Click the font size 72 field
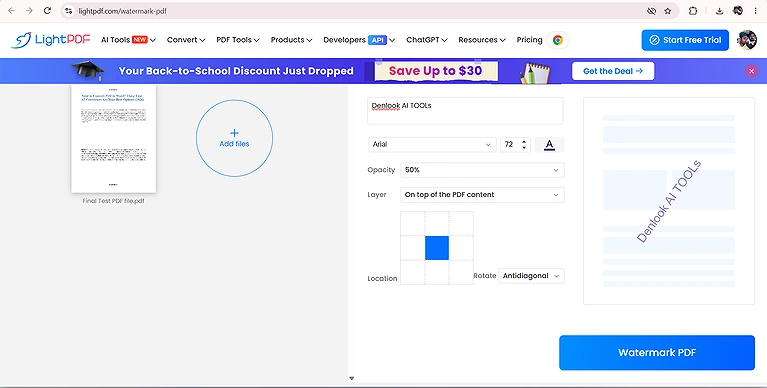This screenshot has height=388, width=767. click(511, 144)
